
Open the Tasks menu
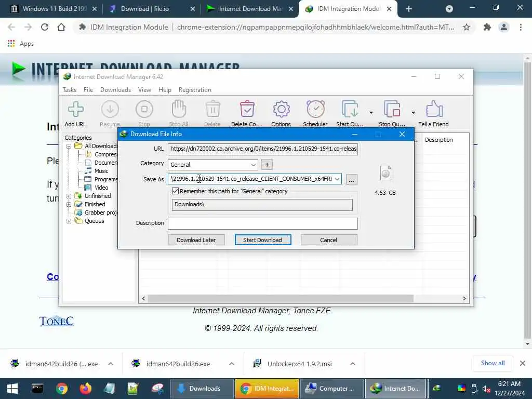(70, 90)
